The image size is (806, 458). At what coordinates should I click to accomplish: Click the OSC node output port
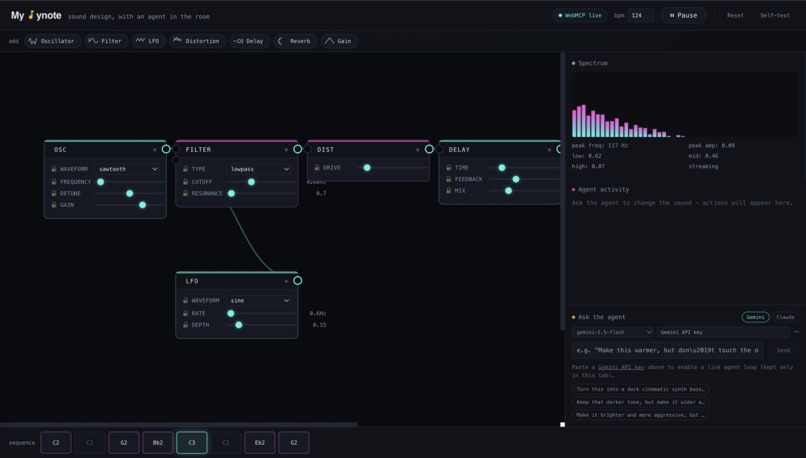[x=166, y=149]
